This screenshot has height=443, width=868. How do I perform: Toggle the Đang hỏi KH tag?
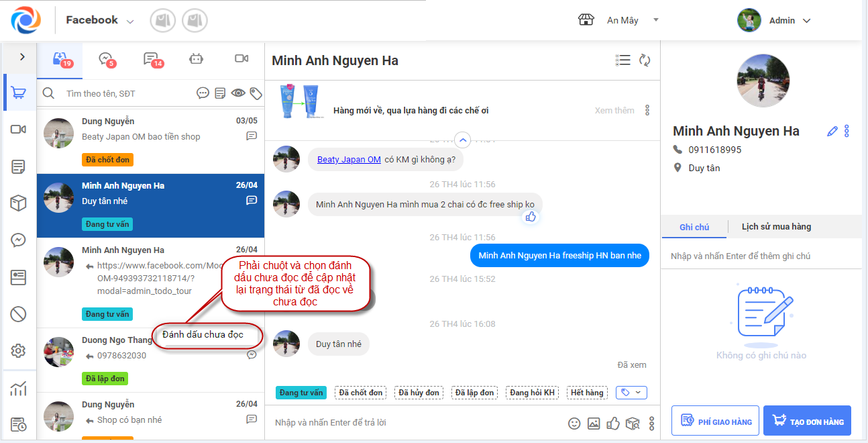(x=533, y=393)
